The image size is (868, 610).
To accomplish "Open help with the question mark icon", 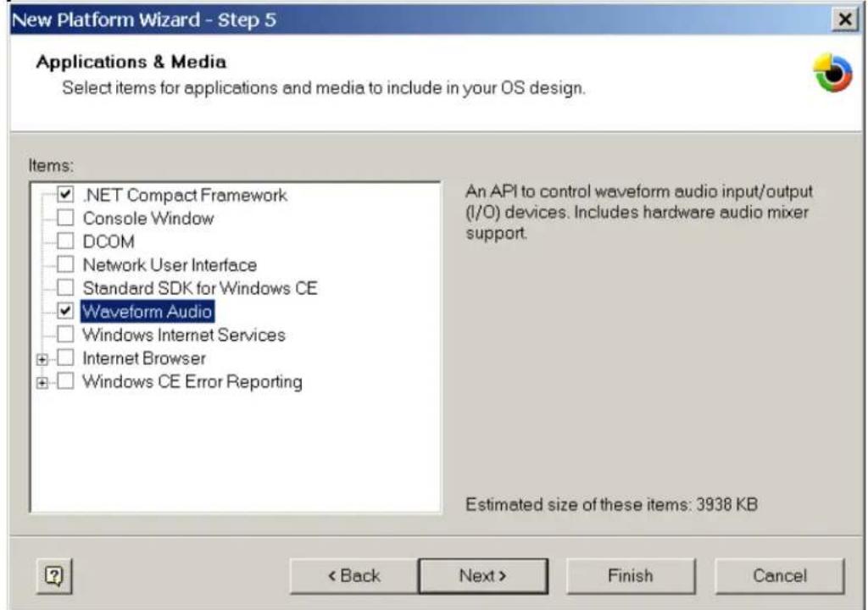I will click(53, 575).
